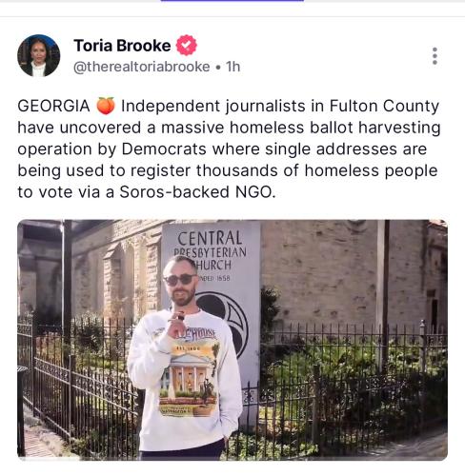Click the 1h post timestamp
Image resolution: width=465 pixels, height=476 pixels.
coord(232,67)
